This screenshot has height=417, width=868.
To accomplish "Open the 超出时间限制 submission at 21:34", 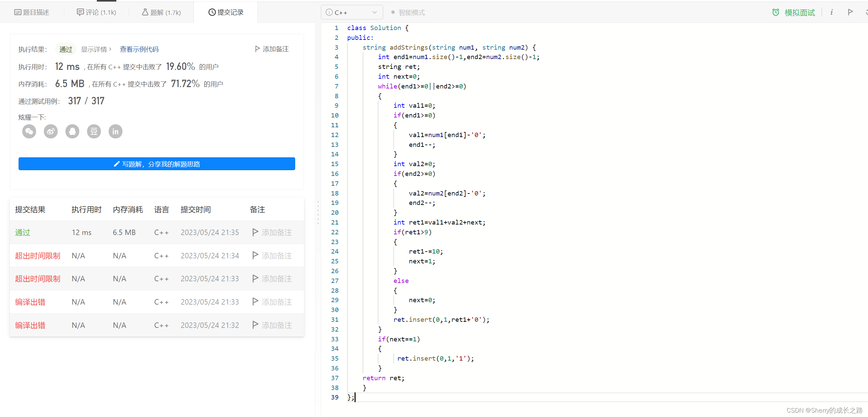I will (37, 256).
